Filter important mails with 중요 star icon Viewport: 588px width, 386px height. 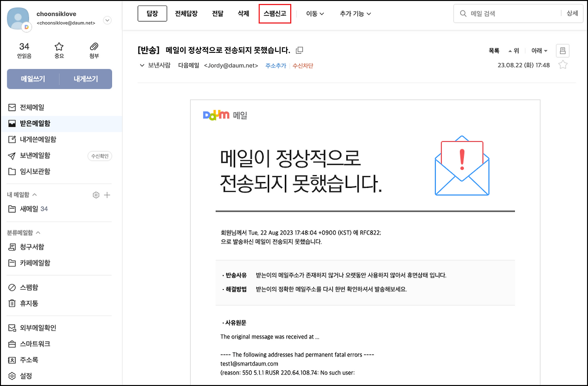pyautogui.click(x=59, y=51)
